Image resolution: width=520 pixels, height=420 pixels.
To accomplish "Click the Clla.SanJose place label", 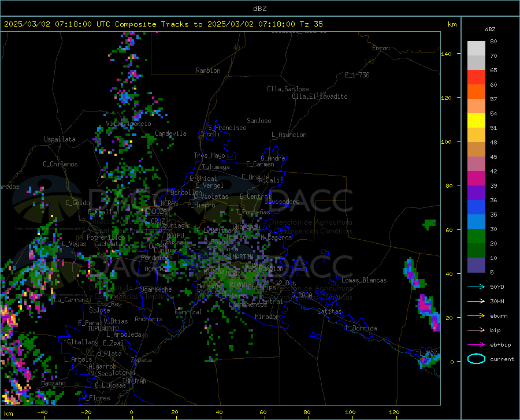I will pyautogui.click(x=288, y=89).
